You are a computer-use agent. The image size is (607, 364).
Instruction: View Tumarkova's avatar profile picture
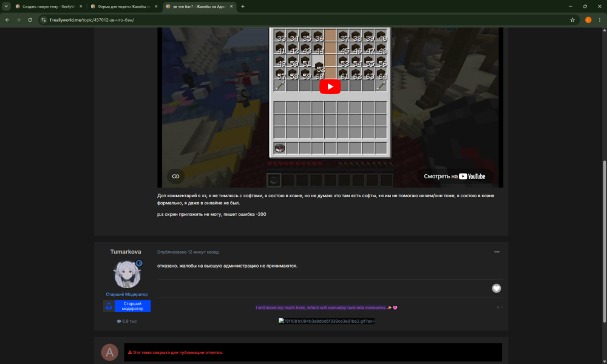coord(127,274)
